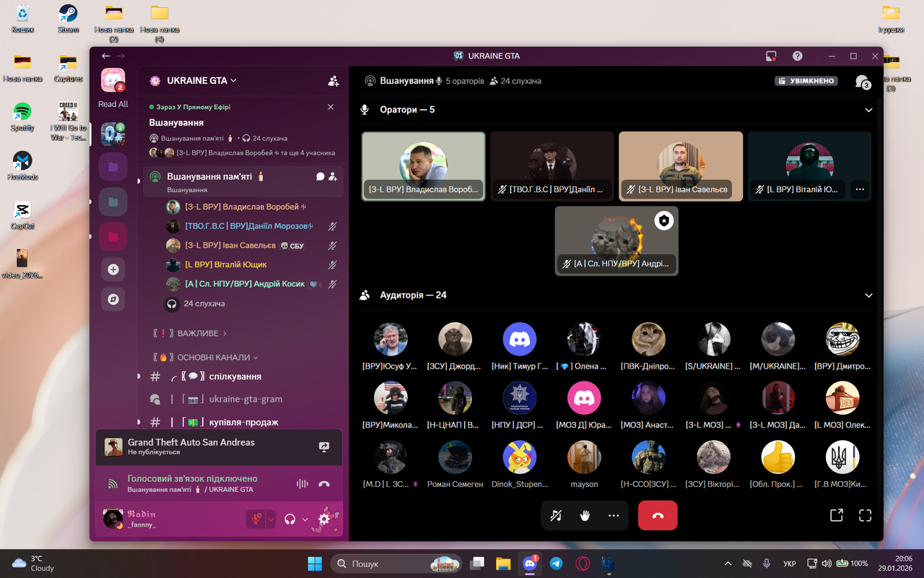
Task: Open the UKRAINE GTA server icon in sidebar
Action: point(113,134)
